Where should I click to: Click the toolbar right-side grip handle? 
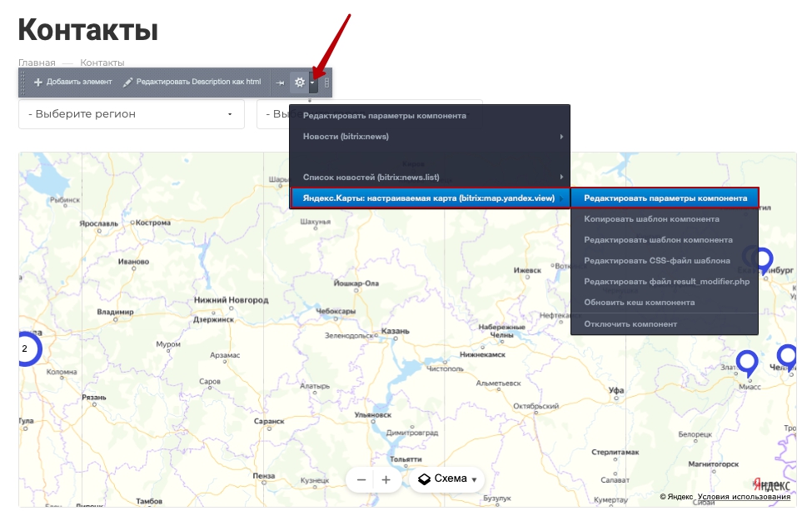[x=326, y=83]
